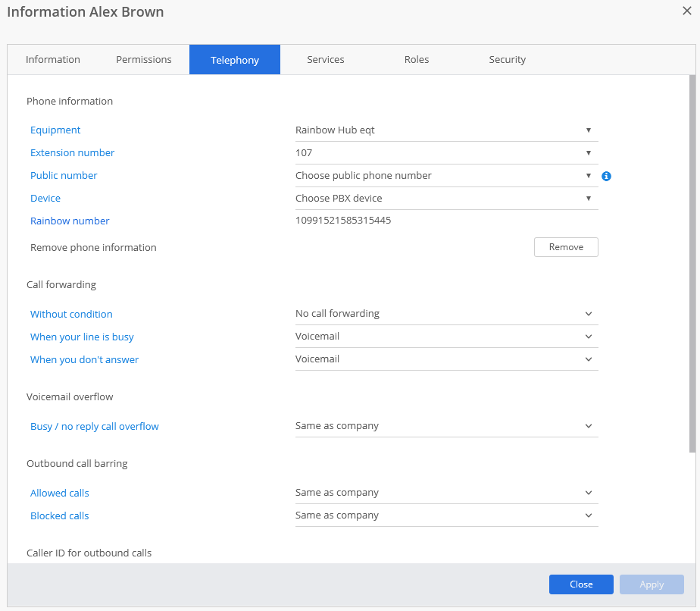Open the Blocked calls dropdown
Screen dimensions: 700x611
click(446, 515)
